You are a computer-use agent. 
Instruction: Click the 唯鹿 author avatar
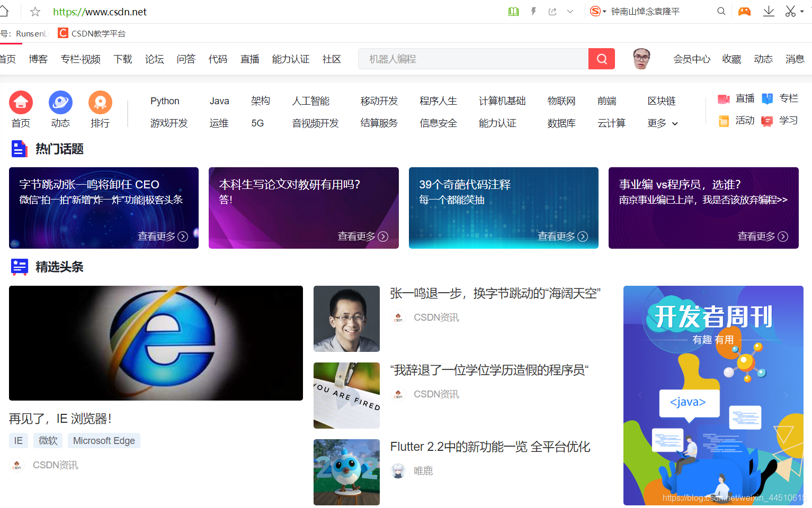[x=398, y=471]
